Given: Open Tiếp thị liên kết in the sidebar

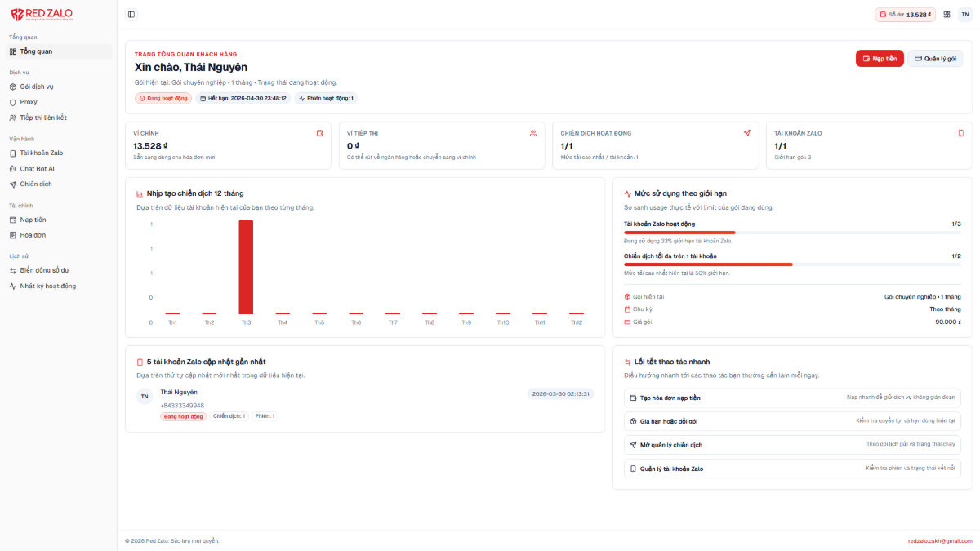Looking at the screenshot, I should pyautogui.click(x=58, y=118).
